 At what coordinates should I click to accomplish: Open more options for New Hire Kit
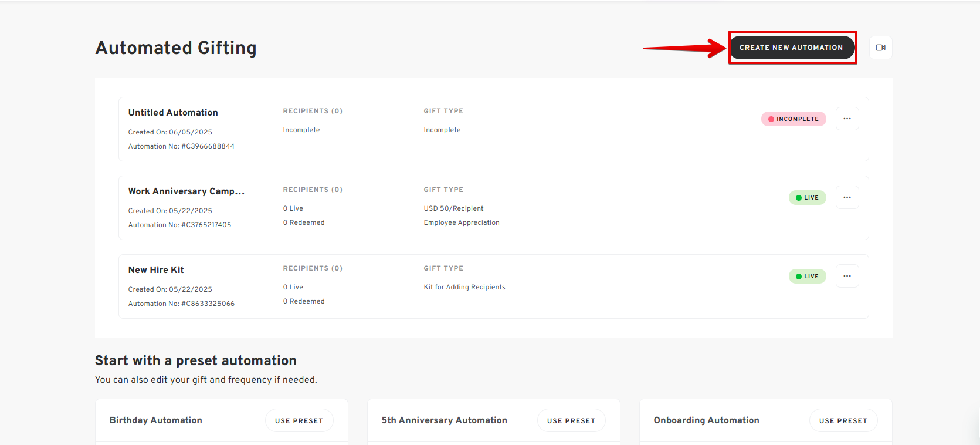847,276
